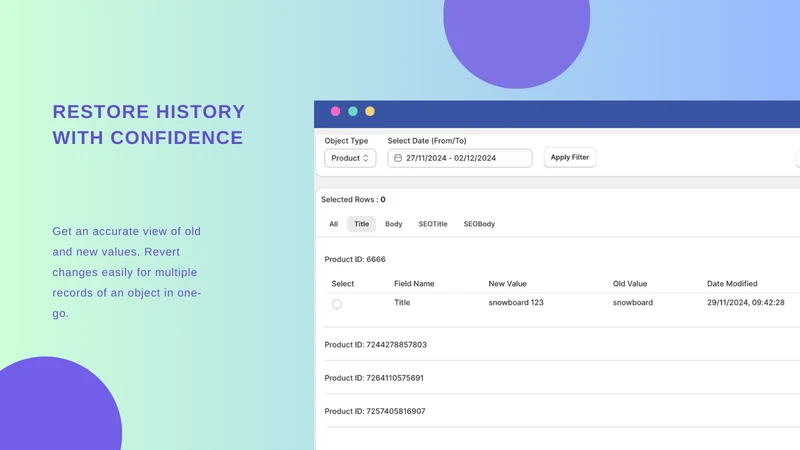
Task: Click the yellow window dot
Action: pos(370,111)
